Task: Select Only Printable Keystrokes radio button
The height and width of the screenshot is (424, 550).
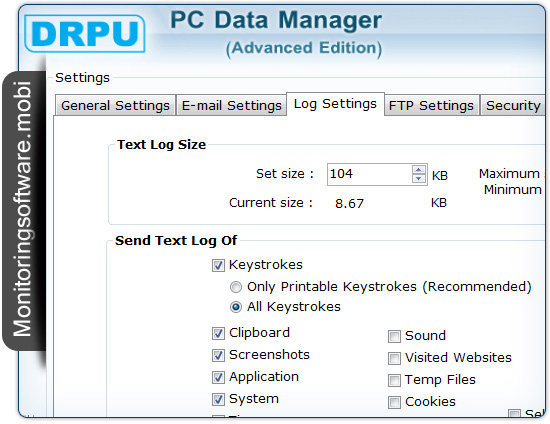Action: pyautogui.click(x=236, y=287)
